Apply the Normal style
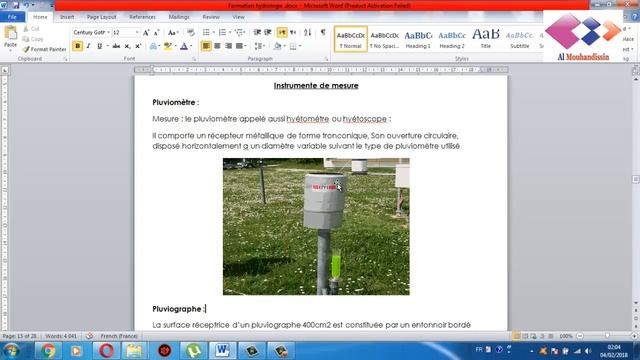This screenshot has width=640, height=360. [x=351, y=39]
